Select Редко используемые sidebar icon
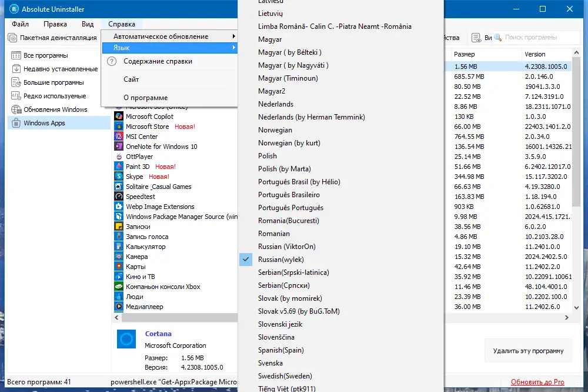The height and width of the screenshot is (392, 588). point(16,96)
